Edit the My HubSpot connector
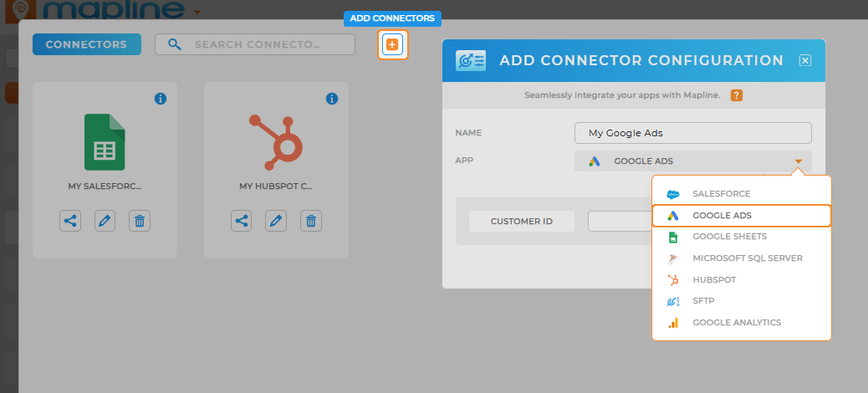 coord(276,221)
